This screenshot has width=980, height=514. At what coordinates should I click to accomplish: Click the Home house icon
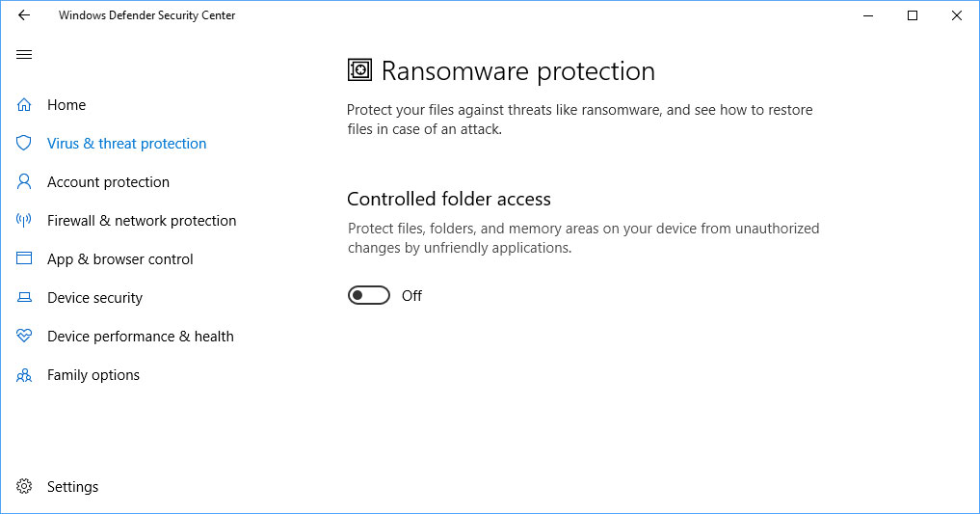[24, 105]
